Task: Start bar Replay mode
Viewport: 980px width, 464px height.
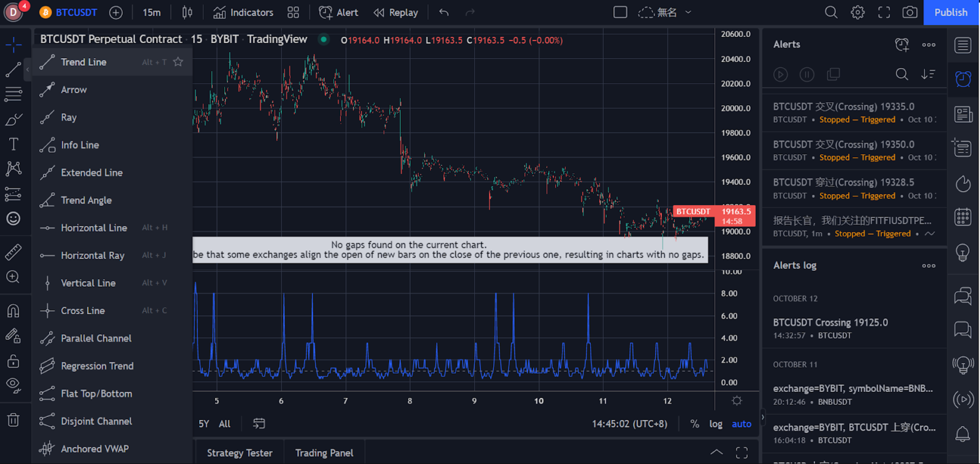Action: click(x=396, y=12)
